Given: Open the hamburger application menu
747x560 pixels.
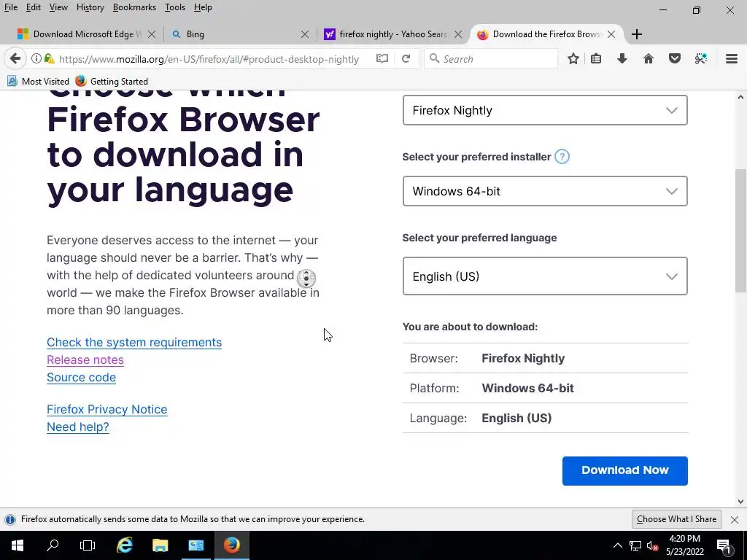Looking at the screenshot, I should click(731, 58).
